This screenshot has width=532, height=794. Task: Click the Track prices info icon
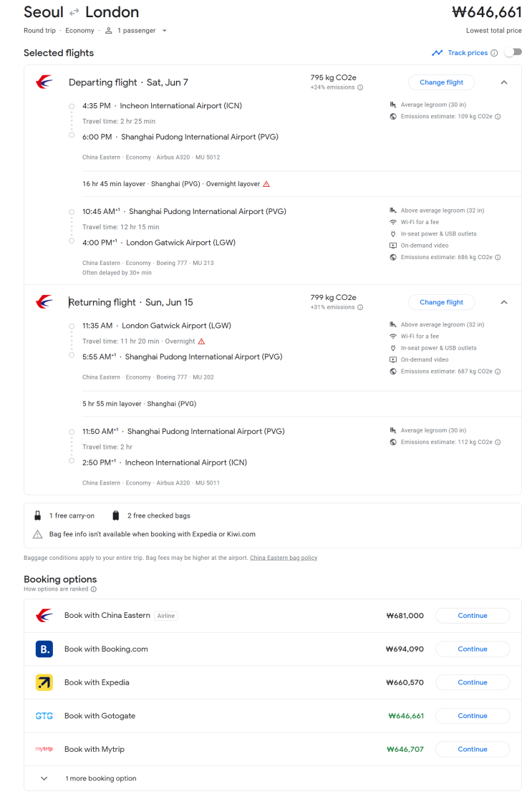(494, 53)
